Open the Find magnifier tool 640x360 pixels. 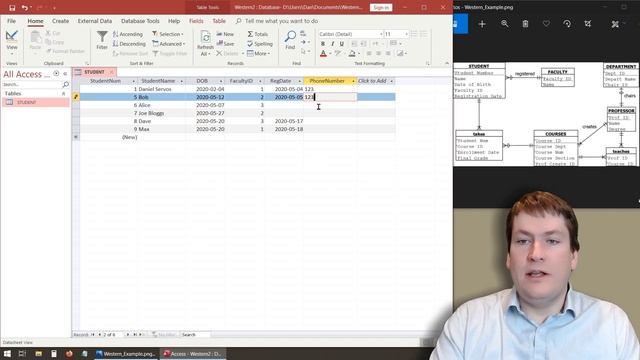click(290, 40)
